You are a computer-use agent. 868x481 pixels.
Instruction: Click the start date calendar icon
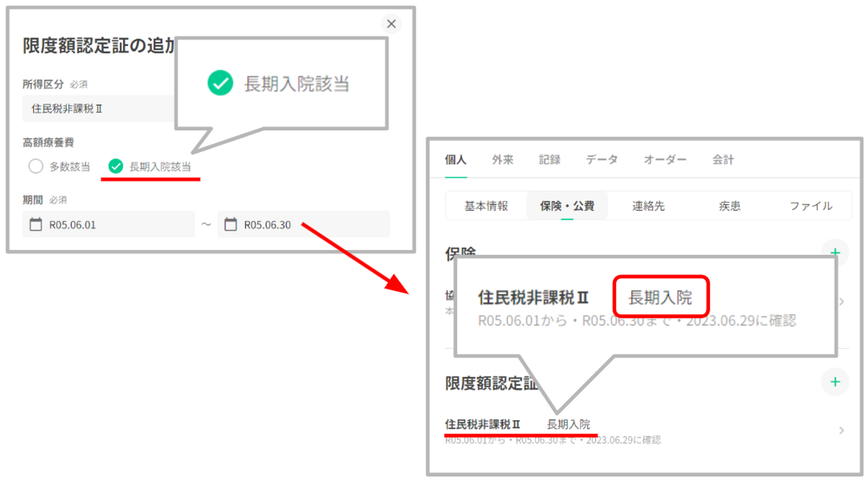coord(36,224)
